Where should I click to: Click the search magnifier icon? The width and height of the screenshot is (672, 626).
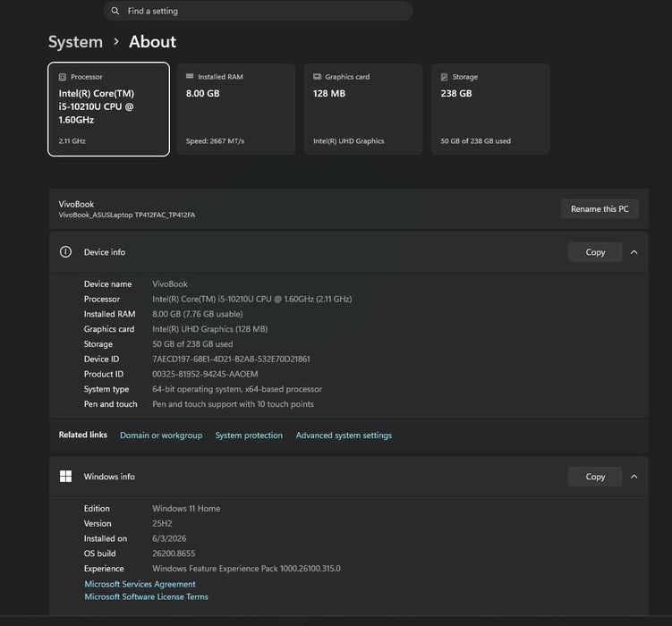pyautogui.click(x=115, y=11)
